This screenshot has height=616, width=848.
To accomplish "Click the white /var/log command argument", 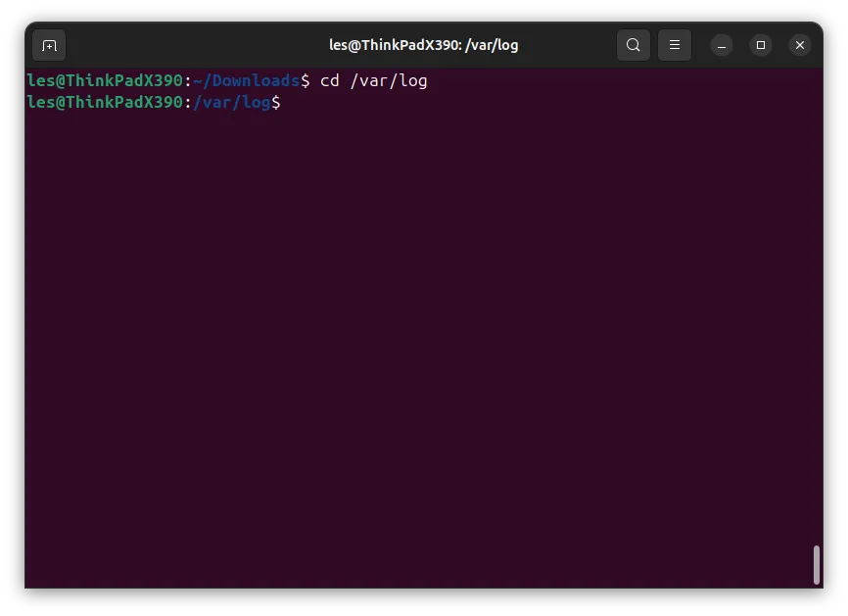I will [389, 80].
